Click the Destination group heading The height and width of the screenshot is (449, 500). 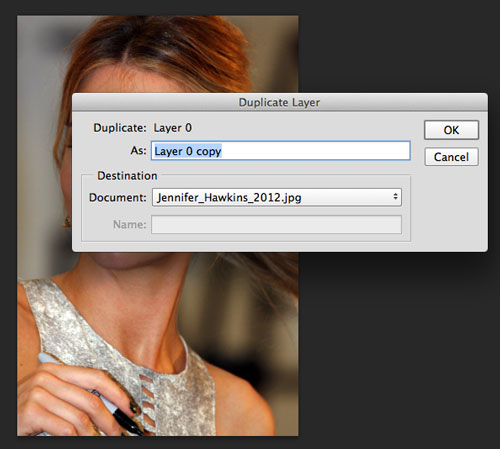(127, 176)
